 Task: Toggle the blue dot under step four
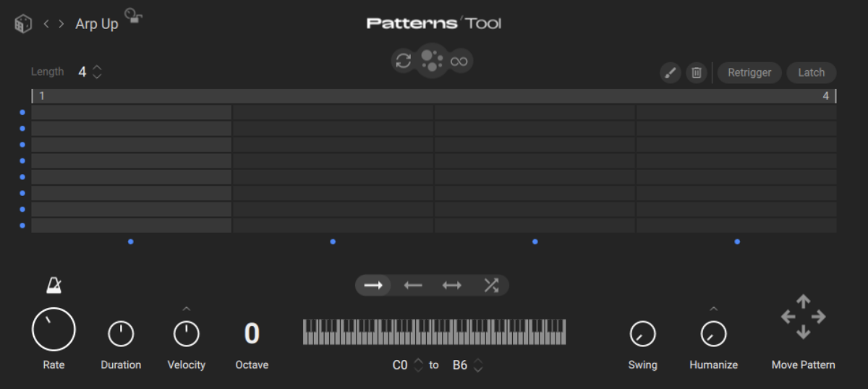point(737,241)
